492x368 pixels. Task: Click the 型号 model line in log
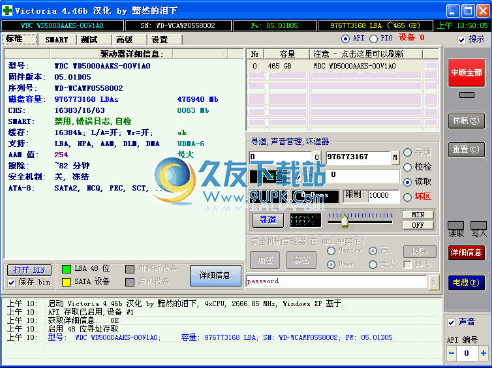pos(220,338)
